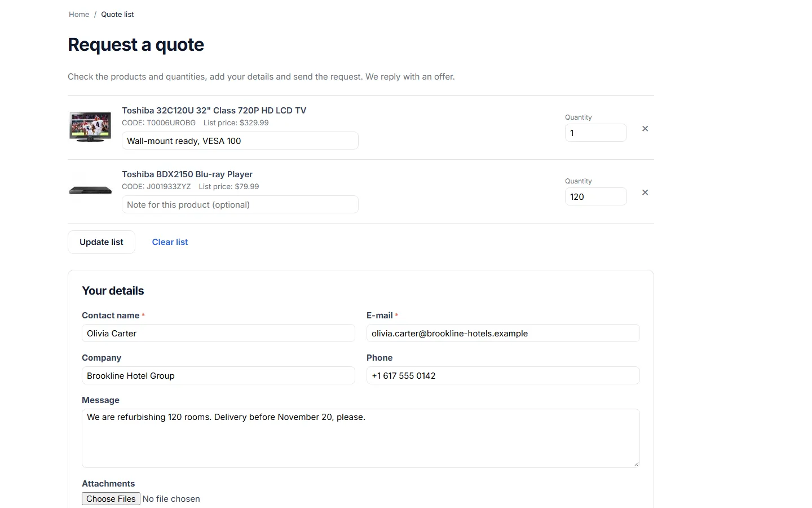Click the 'No file chosen' text

[x=171, y=499]
